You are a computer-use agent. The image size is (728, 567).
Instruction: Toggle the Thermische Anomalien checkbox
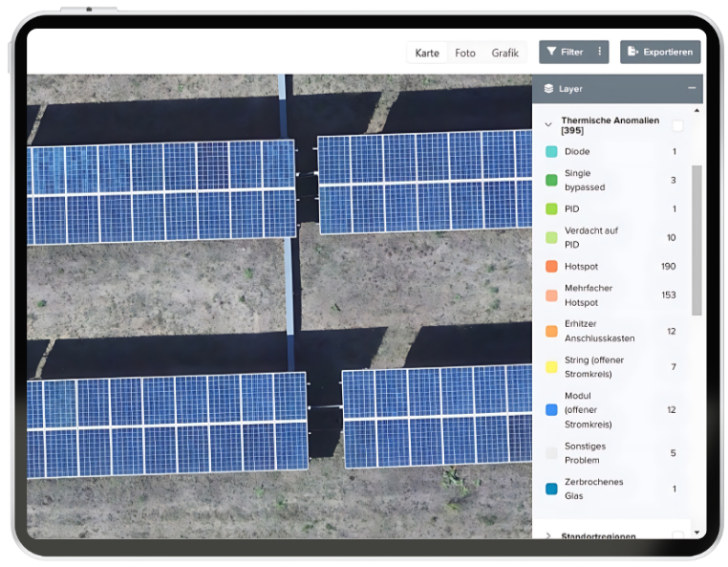[x=677, y=125]
